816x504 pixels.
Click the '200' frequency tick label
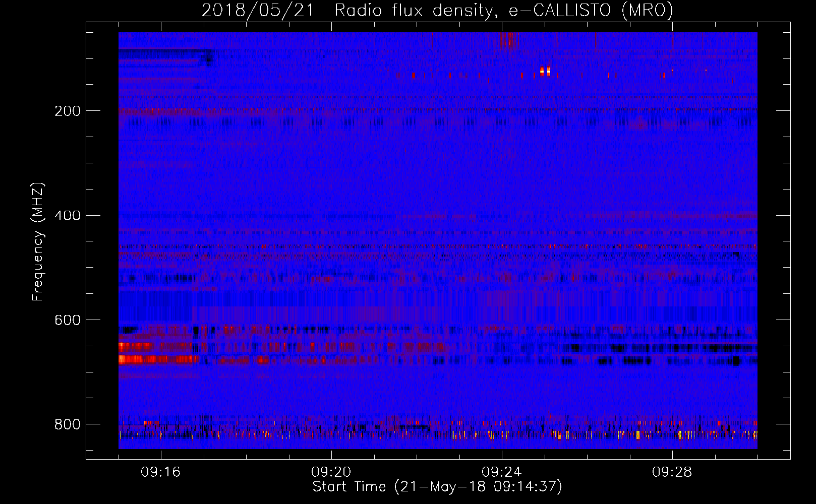click(67, 111)
